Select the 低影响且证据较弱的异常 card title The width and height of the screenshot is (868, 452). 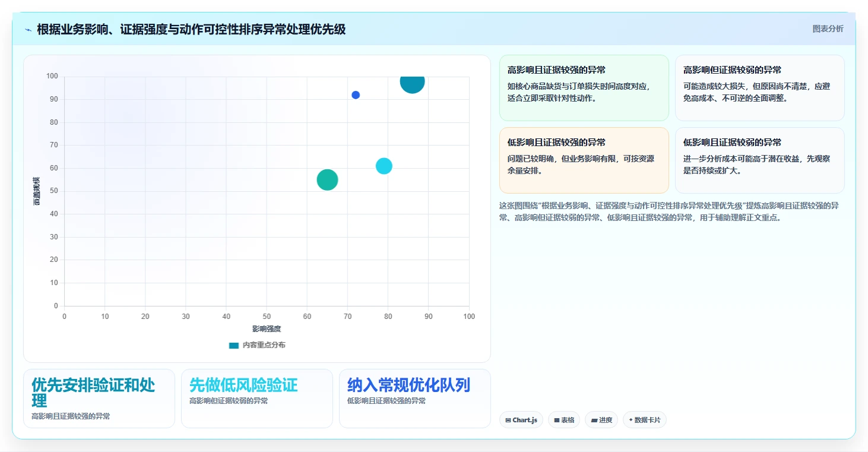coord(732,143)
